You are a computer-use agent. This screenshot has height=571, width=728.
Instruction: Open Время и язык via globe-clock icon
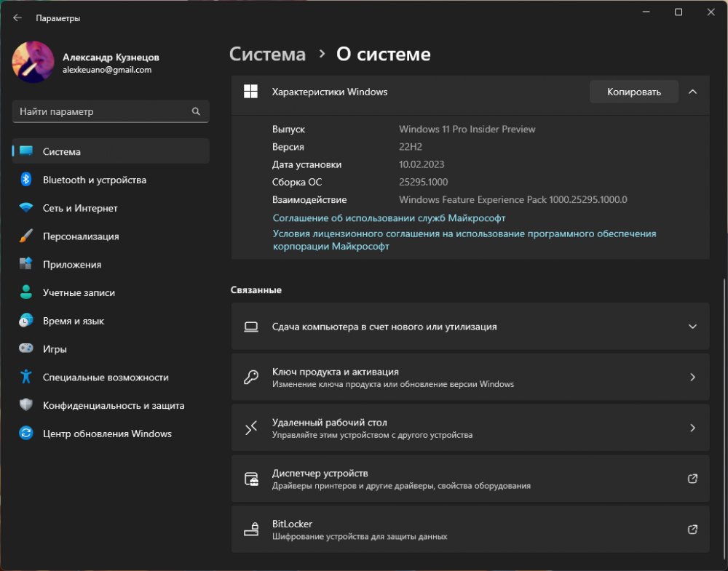point(26,321)
